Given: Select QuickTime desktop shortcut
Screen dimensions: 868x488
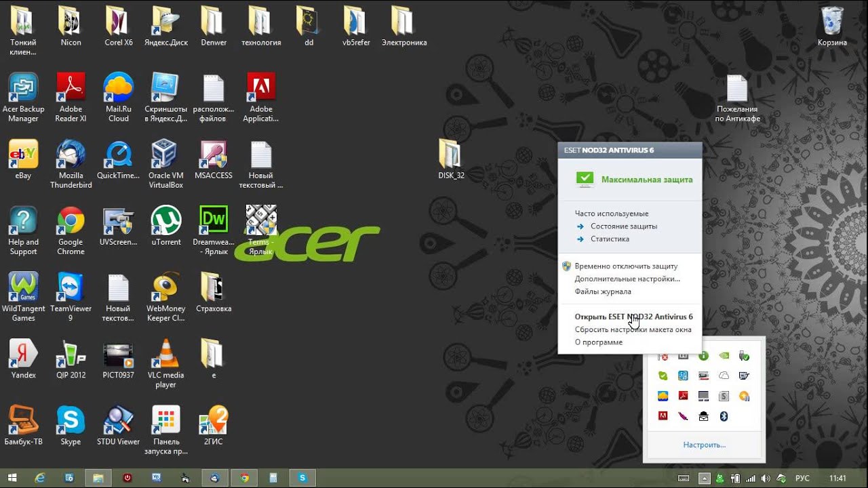Looking at the screenshot, I should 118,161.
